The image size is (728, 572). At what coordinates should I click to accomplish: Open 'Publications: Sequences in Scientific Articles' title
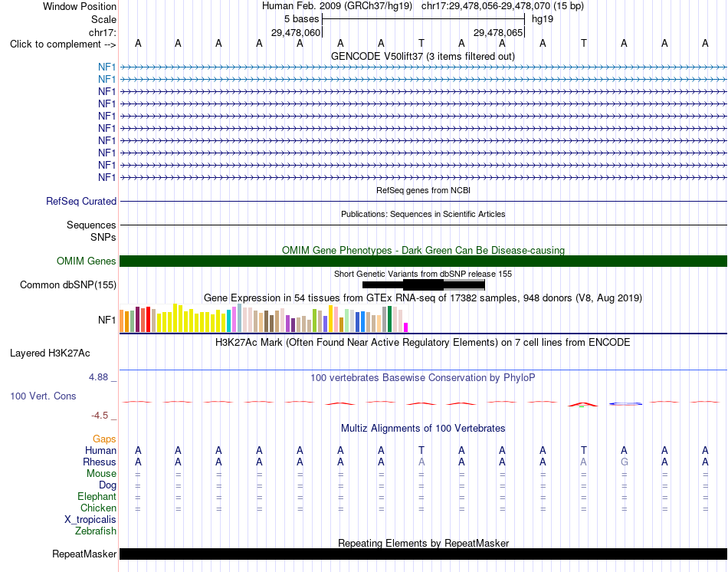click(x=423, y=214)
